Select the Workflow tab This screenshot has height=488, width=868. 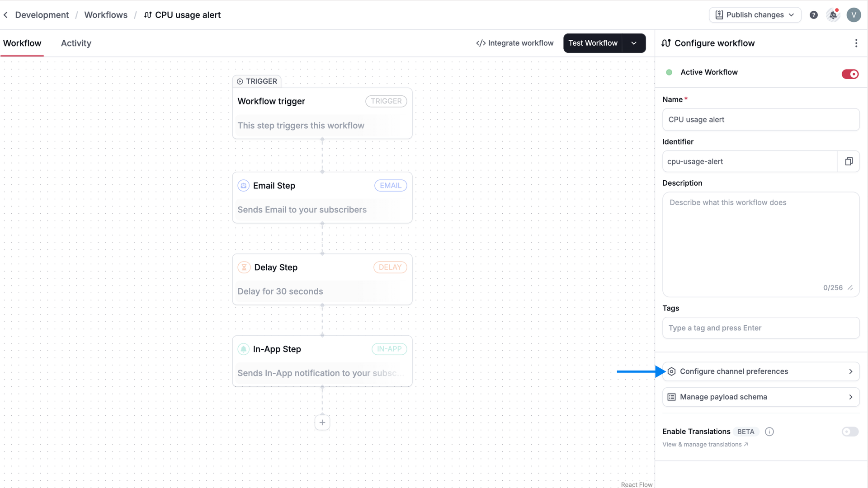click(22, 43)
